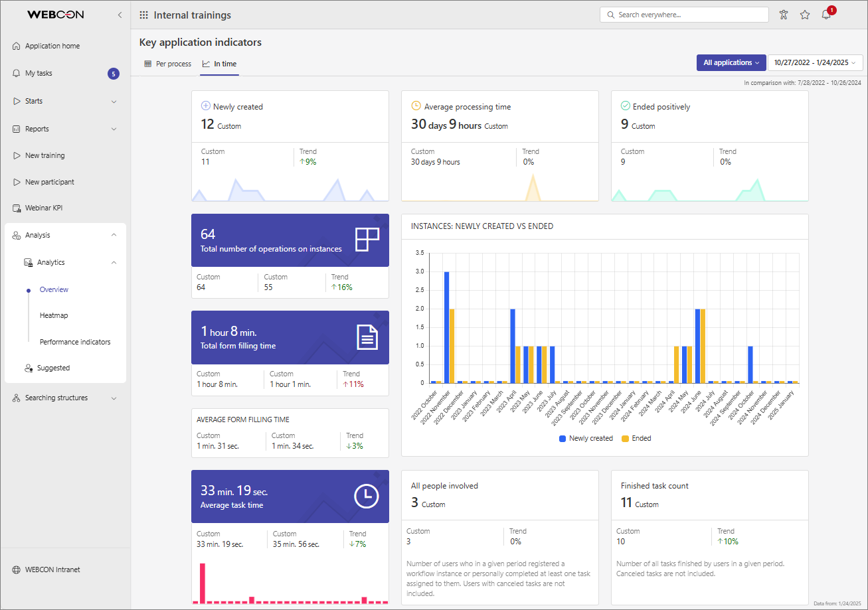
Task: Click the All people involved heading
Action: (x=444, y=486)
